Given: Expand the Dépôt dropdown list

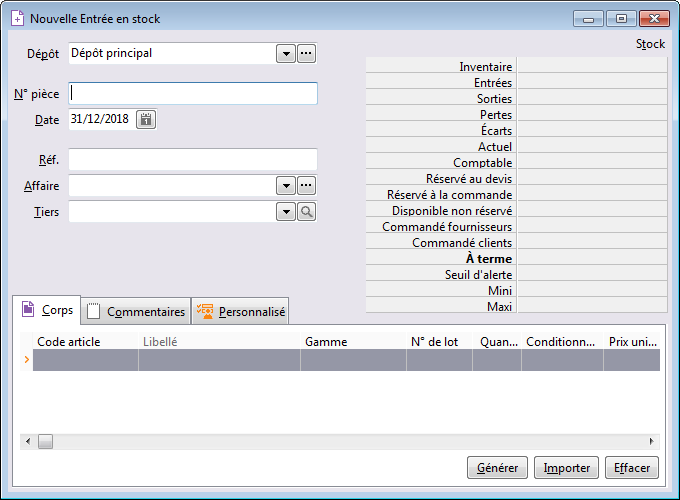Looking at the screenshot, I should [x=286, y=54].
